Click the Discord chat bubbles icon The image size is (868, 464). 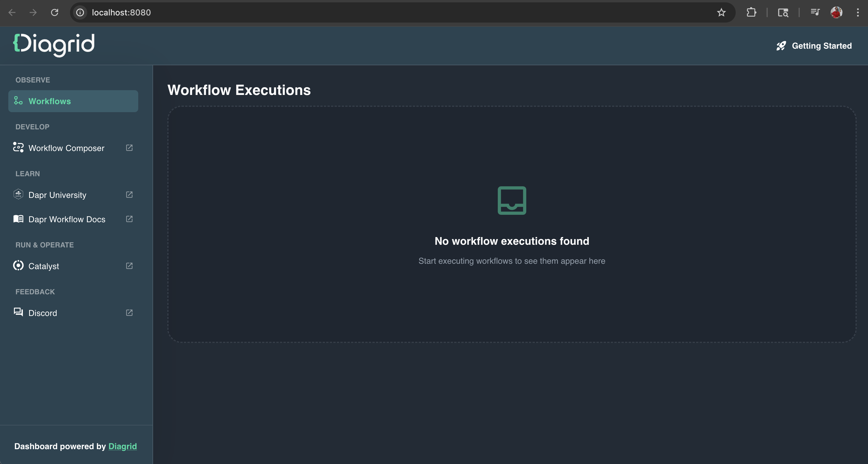click(18, 312)
